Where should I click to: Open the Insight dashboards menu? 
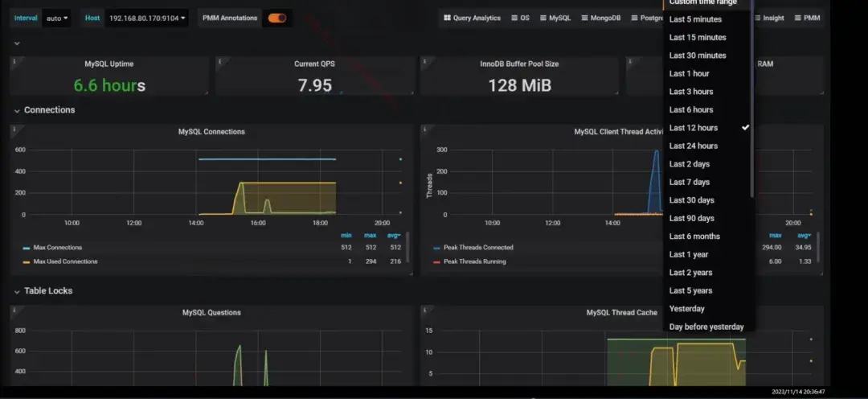(769, 18)
